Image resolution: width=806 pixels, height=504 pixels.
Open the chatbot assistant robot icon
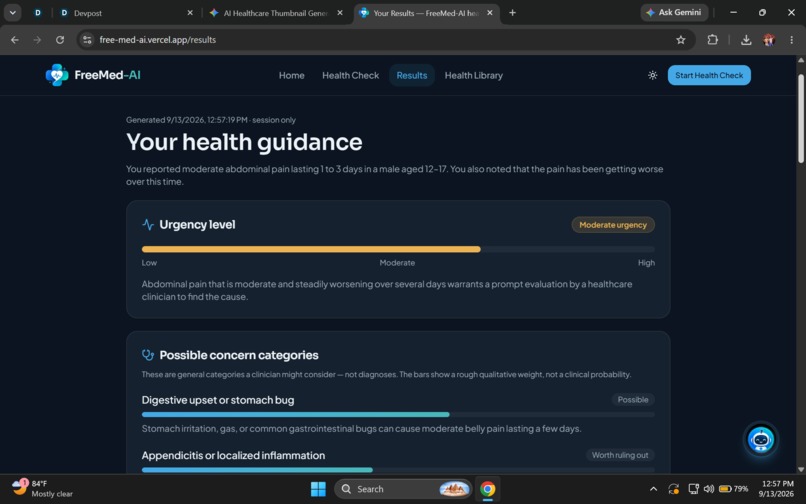(760, 440)
